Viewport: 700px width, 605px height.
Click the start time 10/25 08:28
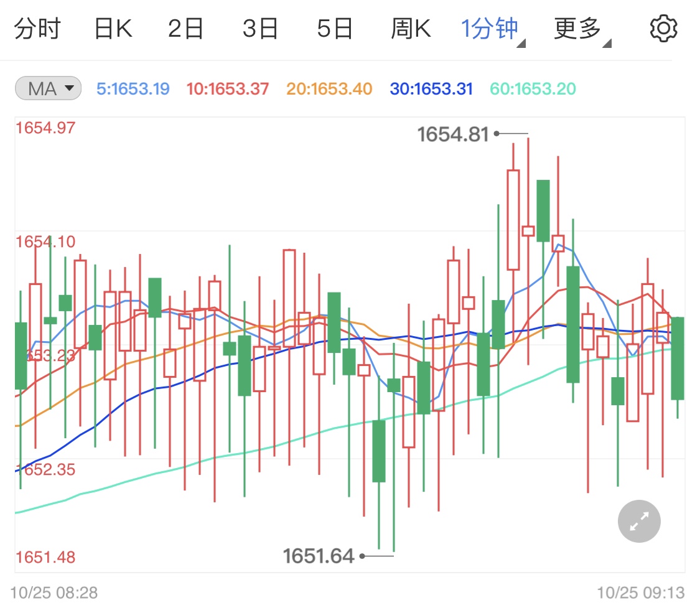54,593
